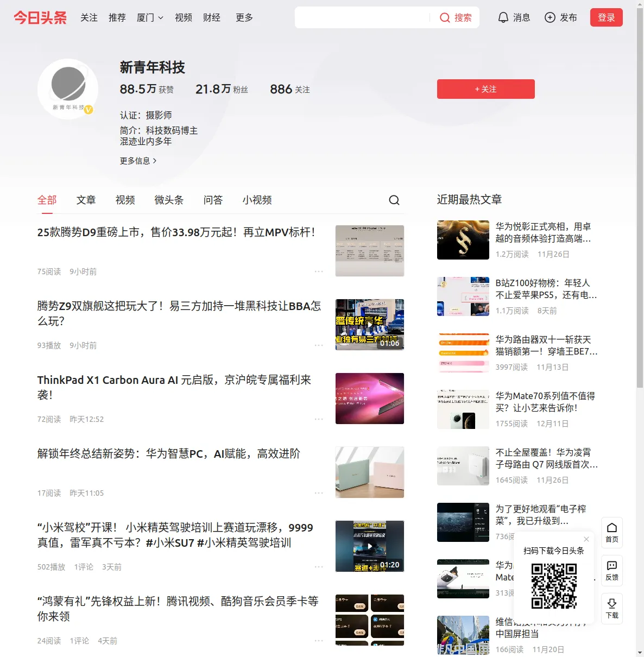Open more options for 25款腾势D9 article
The image size is (644, 657).
(x=319, y=271)
